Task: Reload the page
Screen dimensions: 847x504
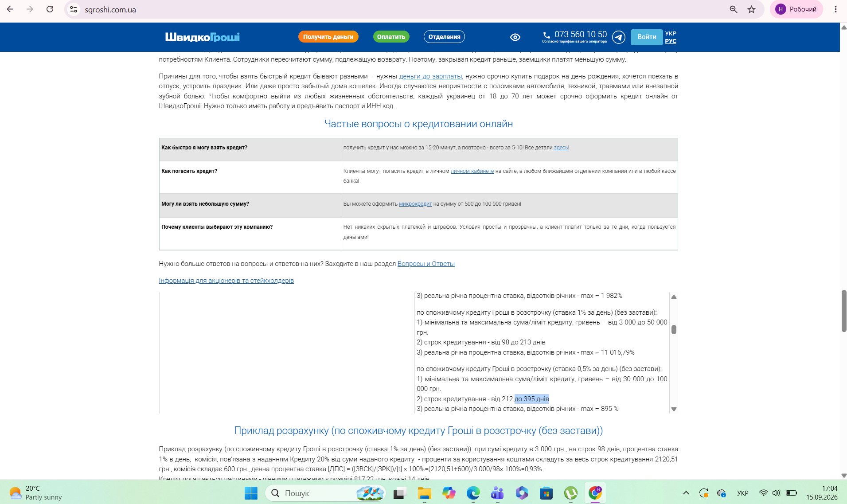Action: click(50, 9)
